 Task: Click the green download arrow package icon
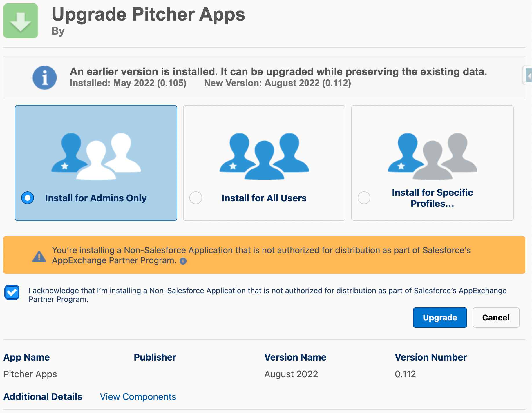point(21,21)
